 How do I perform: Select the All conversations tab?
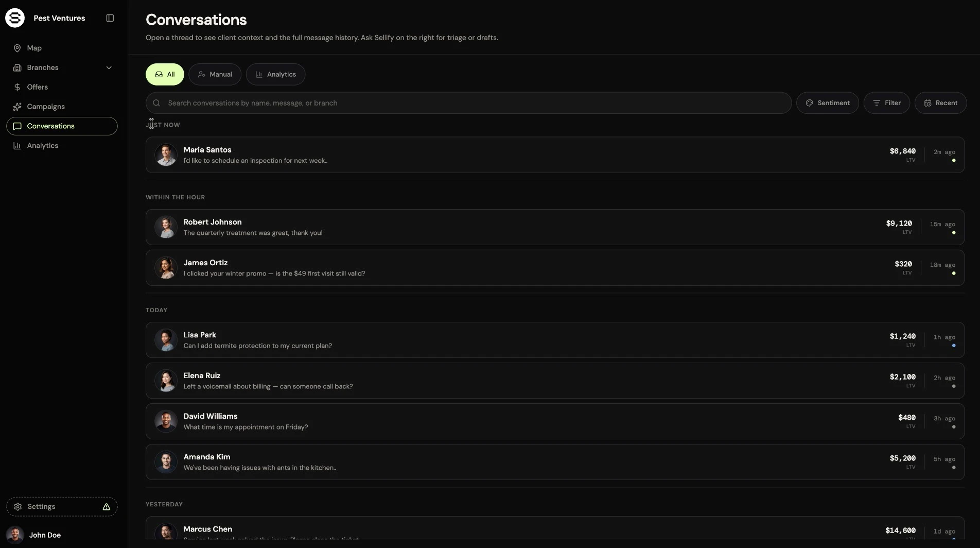(x=165, y=74)
